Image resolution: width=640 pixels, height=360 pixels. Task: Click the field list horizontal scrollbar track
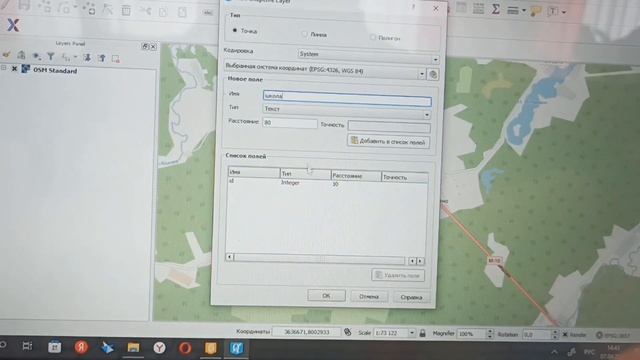point(319,259)
